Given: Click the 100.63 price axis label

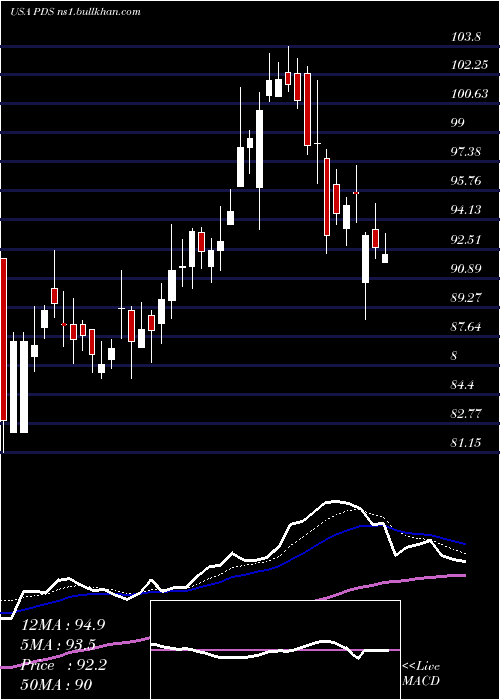Looking at the screenshot, I should [x=469, y=94].
